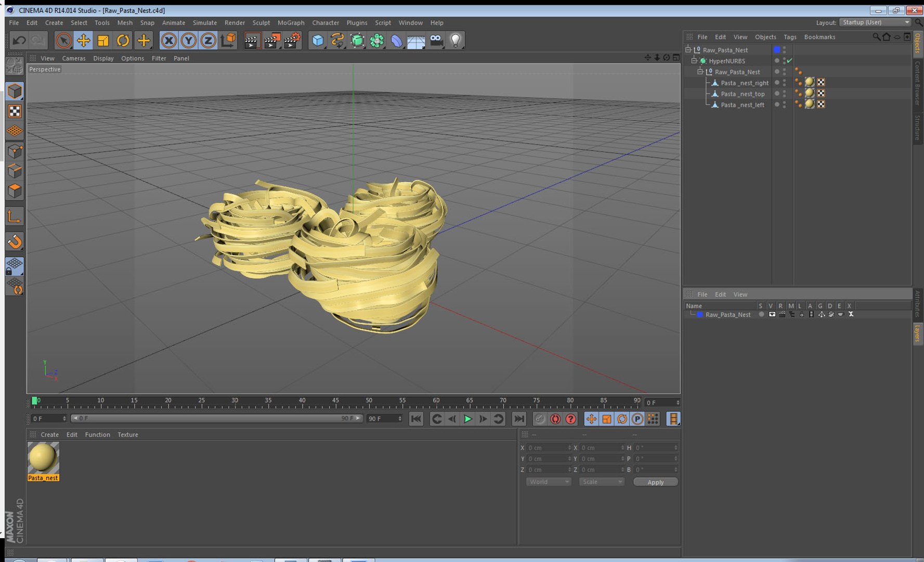Screen dimensions: 924x562
Task: Add a floor environment object
Action: (416, 40)
